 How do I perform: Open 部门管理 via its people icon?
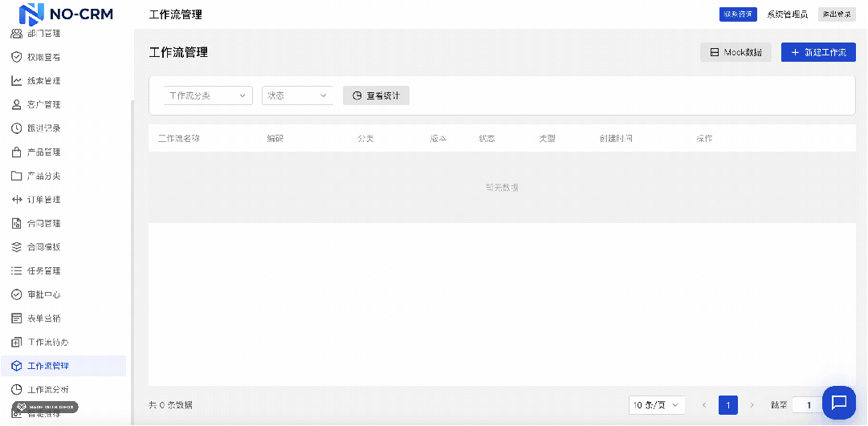pos(17,34)
